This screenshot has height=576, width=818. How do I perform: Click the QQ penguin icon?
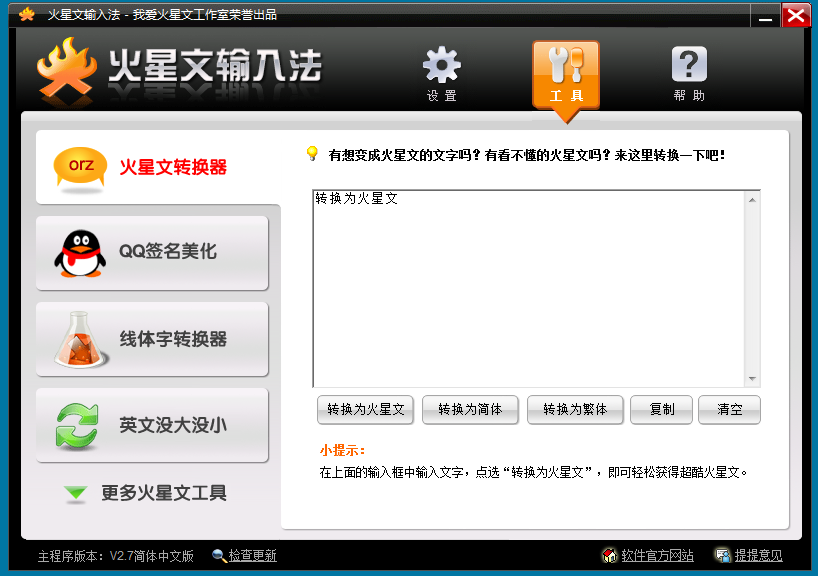[80, 254]
